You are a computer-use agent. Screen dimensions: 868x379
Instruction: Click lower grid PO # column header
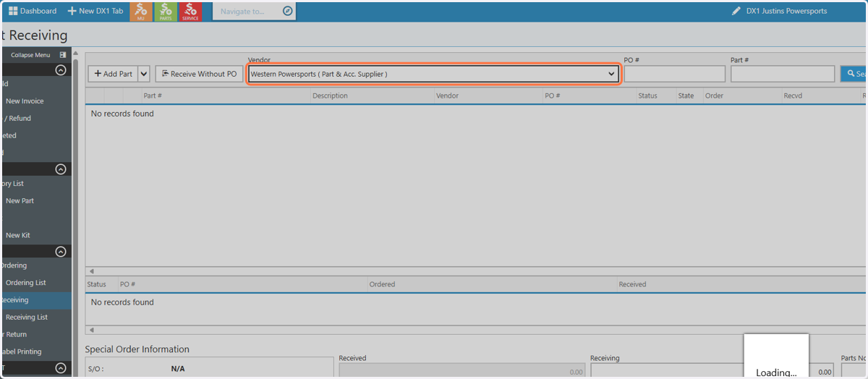128,284
